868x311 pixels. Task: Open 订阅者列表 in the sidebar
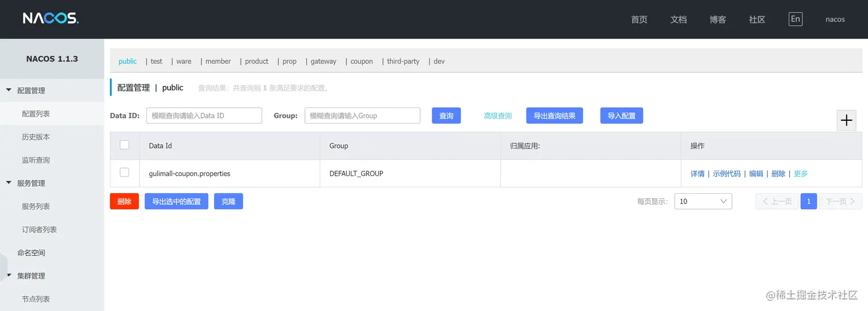(x=52, y=229)
